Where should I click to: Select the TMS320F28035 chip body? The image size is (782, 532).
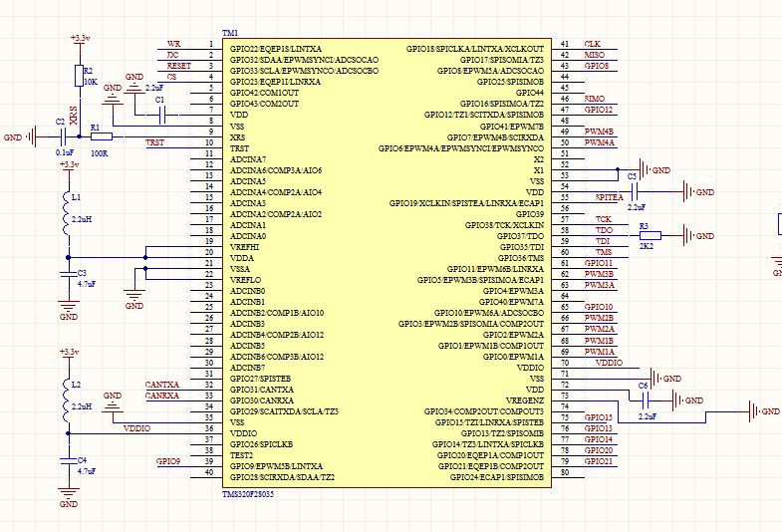(387, 263)
